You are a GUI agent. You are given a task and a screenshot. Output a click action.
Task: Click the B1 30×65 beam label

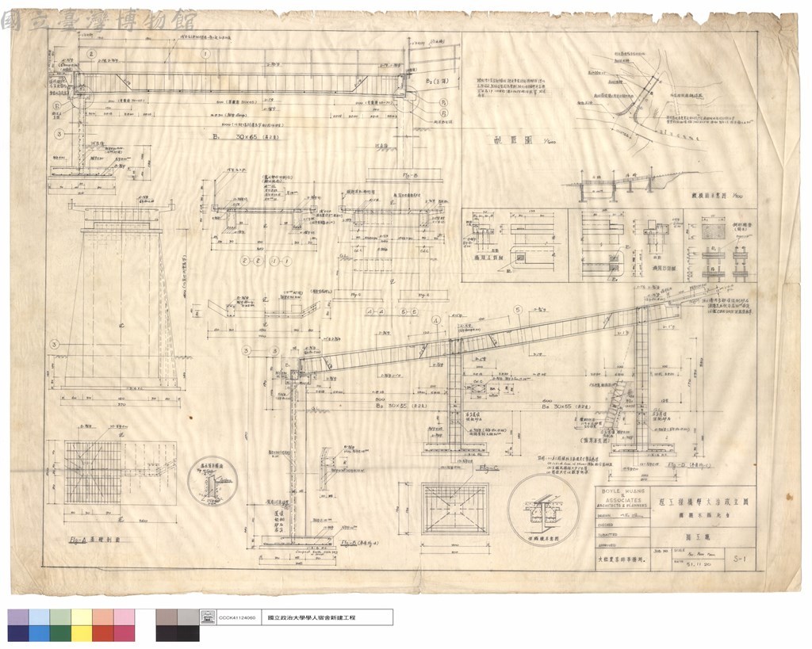click(246, 138)
